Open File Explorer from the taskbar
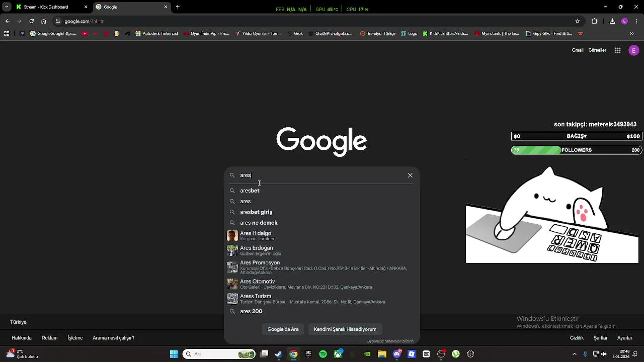 382,354
